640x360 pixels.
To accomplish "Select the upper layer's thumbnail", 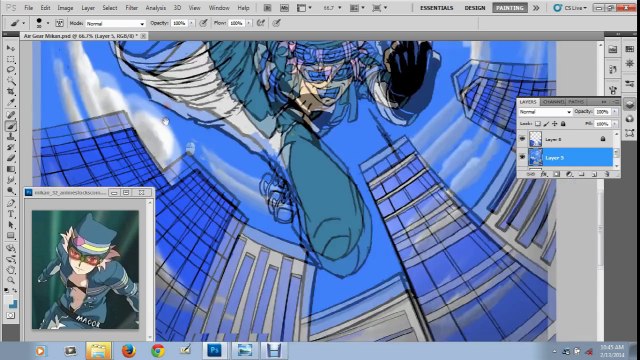I will point(536,139).
